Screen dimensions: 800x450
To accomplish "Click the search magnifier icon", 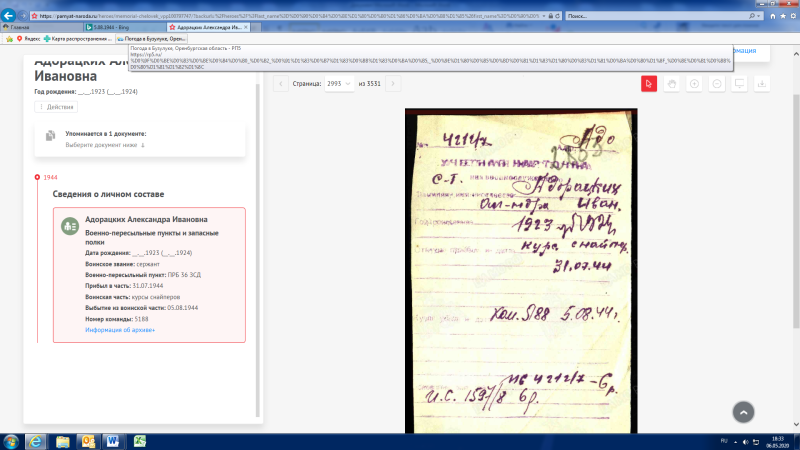I will pos(752,16).
